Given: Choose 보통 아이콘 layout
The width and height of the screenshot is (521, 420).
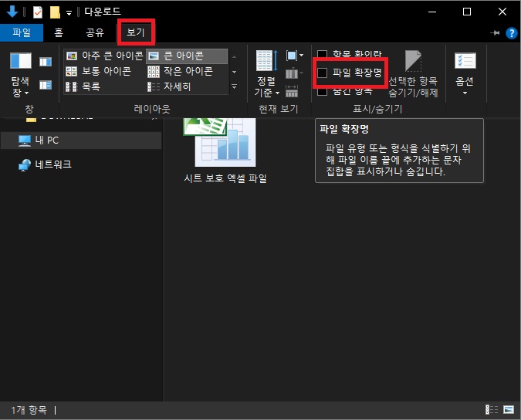Looking at the screenshot, I should [x=99, y=71].
